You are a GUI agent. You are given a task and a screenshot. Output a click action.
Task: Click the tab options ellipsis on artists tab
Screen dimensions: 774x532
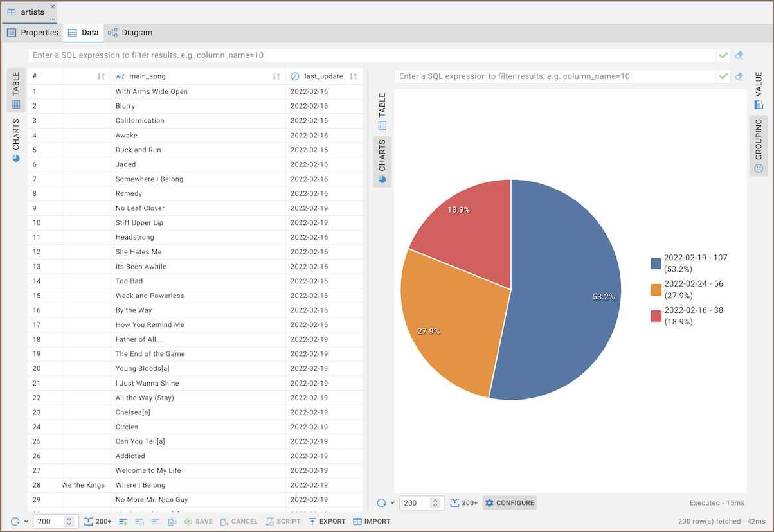click(x=53, y=18)
